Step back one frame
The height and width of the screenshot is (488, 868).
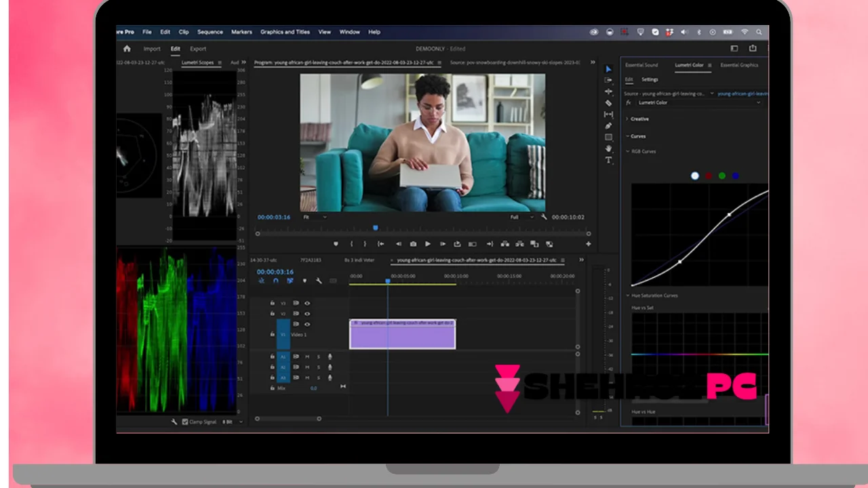[398, 244]
